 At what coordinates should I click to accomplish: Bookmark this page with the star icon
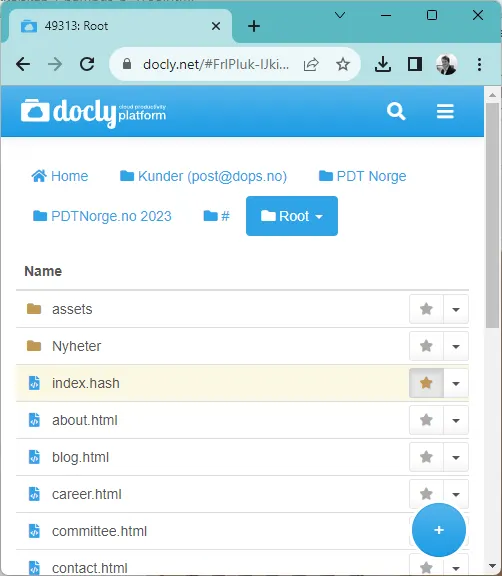pos(343,65)
